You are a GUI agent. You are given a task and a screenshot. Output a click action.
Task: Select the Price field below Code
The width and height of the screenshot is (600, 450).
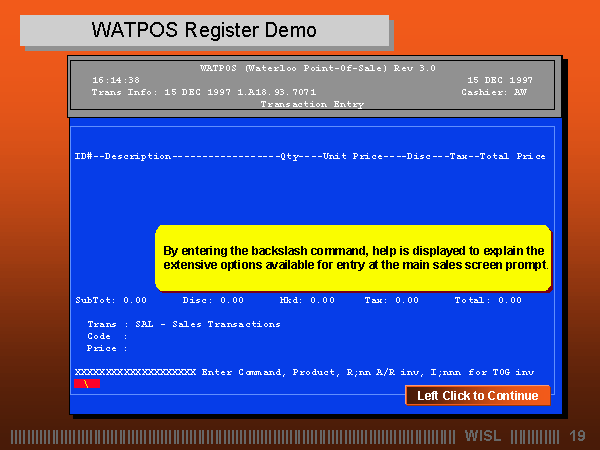coord(108,348)
